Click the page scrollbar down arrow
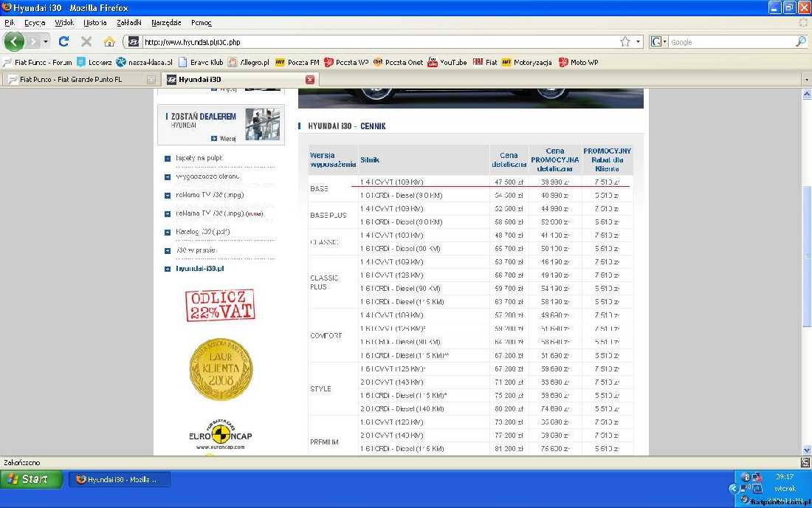812x508 pixels. [806, 450]
